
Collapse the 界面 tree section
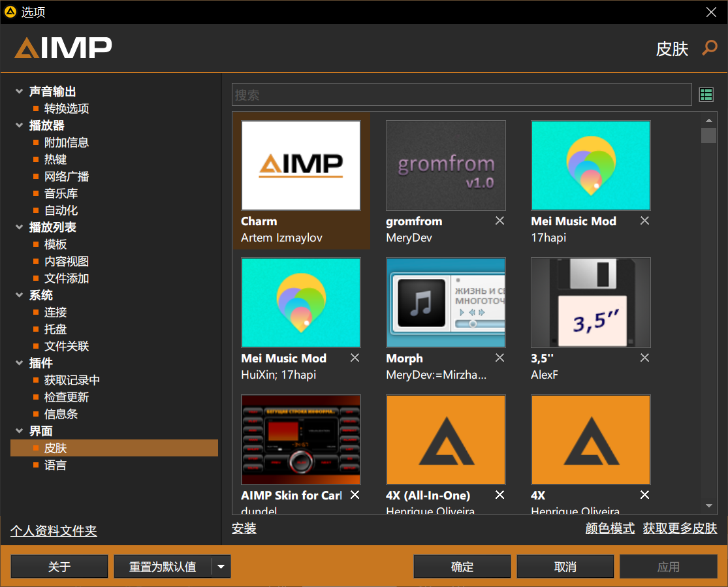(x=19, y=431)
